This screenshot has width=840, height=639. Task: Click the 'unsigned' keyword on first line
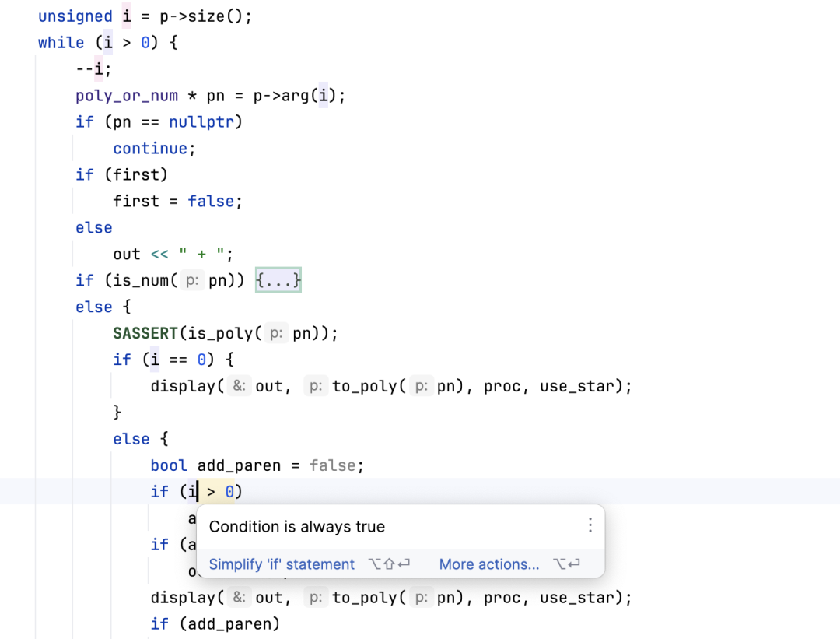75,16
